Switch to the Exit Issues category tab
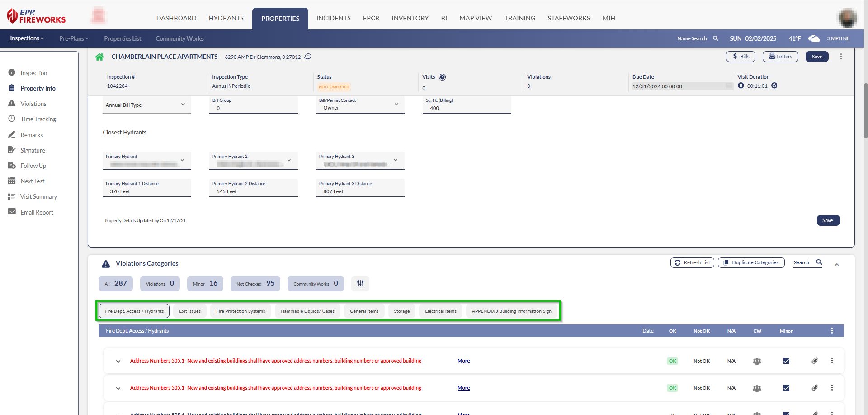The image size is (868, 415). point(190,311)
